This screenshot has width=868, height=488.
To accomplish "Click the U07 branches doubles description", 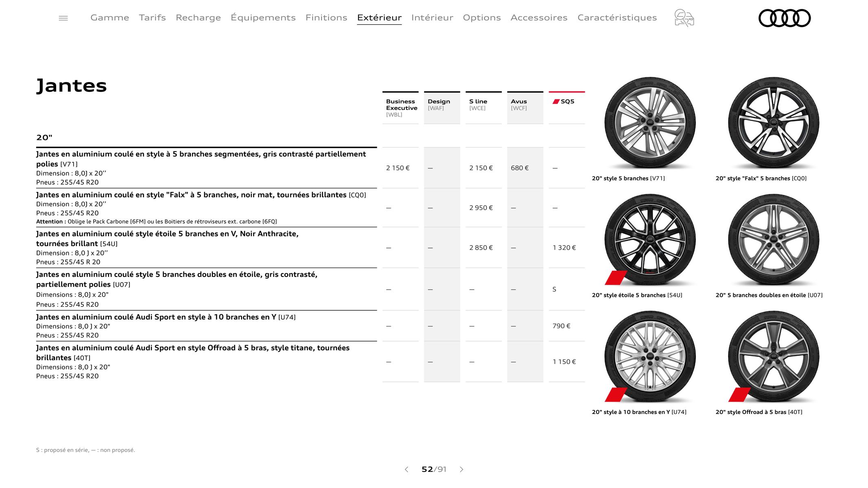I will tap(206, 289).
